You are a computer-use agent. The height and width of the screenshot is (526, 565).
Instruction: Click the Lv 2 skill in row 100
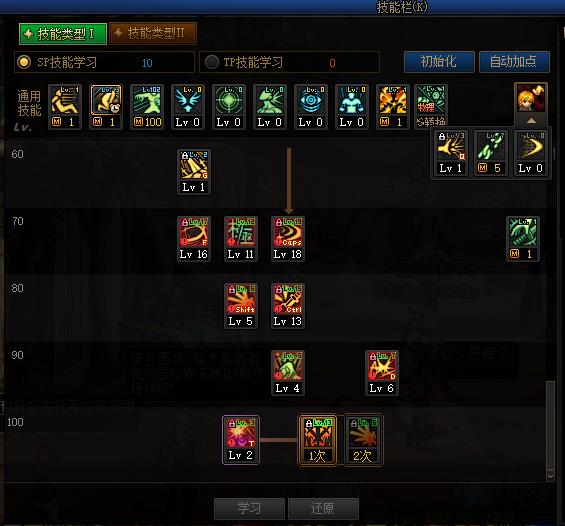click(x=241, y=440)
